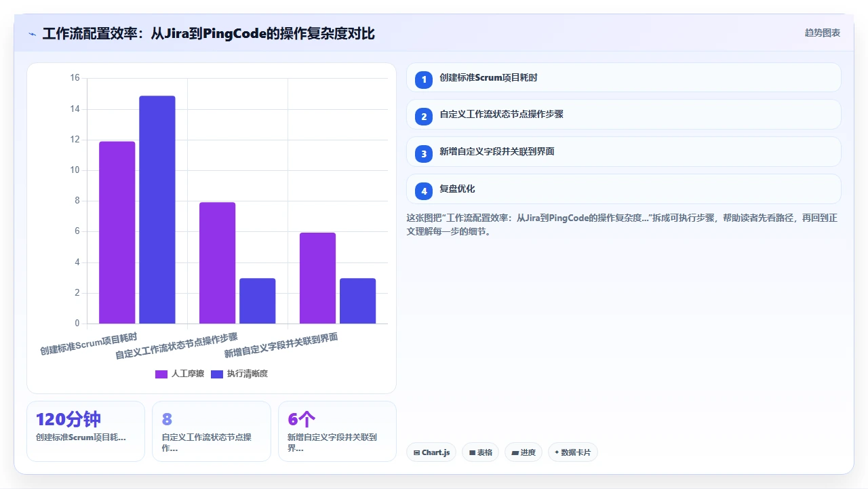Click the 120分钟 data card
This screenshot has width=868, height=489.
pos(86,431)
